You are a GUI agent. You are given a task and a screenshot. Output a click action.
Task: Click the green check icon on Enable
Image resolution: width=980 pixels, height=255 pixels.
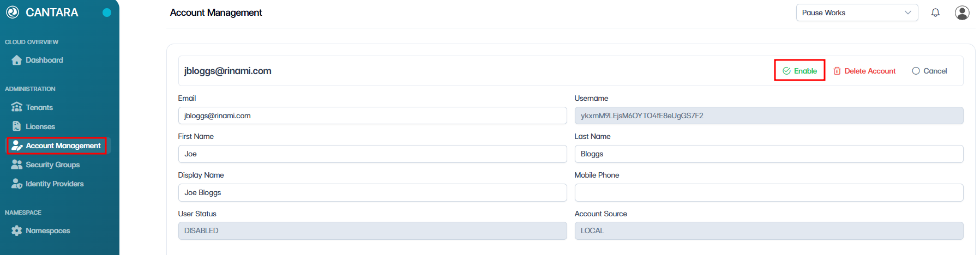point(786,71)
